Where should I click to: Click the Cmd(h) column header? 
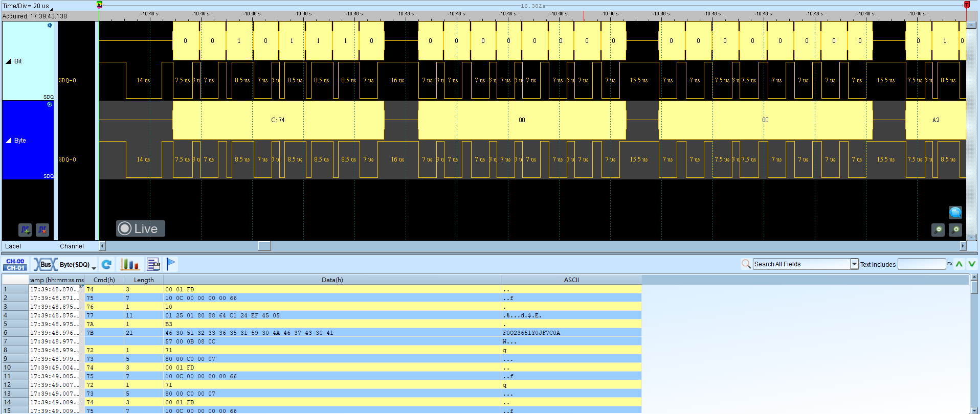pyautogui.click(x=104, y=280)
